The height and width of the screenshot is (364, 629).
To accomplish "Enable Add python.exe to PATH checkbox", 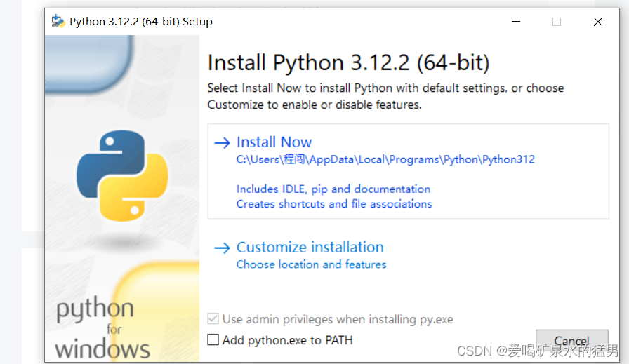I will click(x=213, y=340).
